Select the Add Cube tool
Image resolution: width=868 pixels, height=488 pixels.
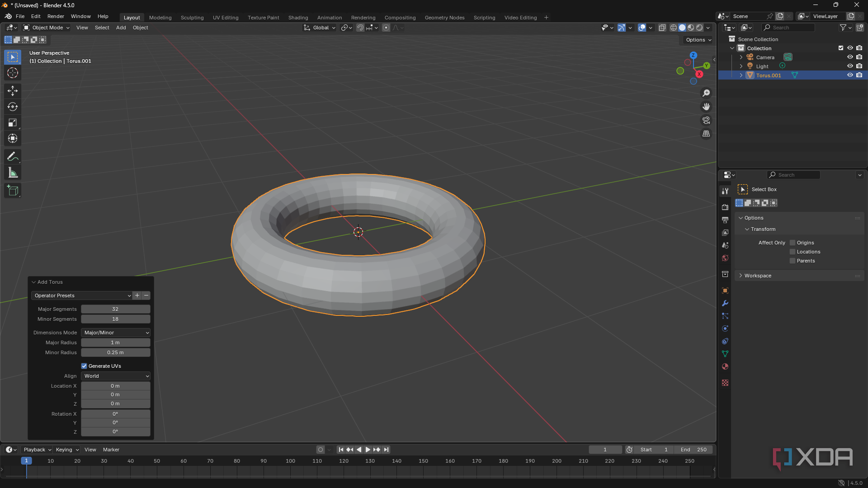click(x=13, y=191)
